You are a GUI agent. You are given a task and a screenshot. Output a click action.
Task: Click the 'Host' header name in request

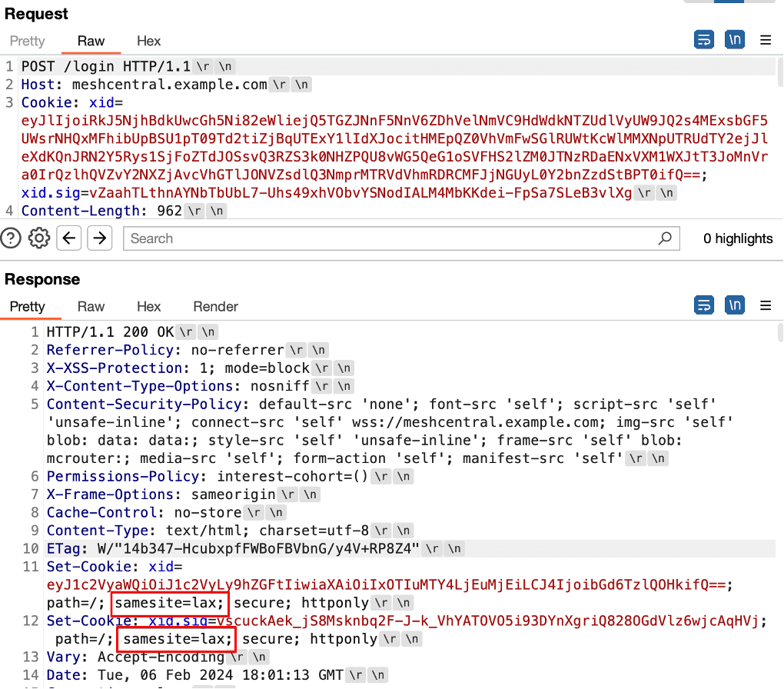click(38, 85)
